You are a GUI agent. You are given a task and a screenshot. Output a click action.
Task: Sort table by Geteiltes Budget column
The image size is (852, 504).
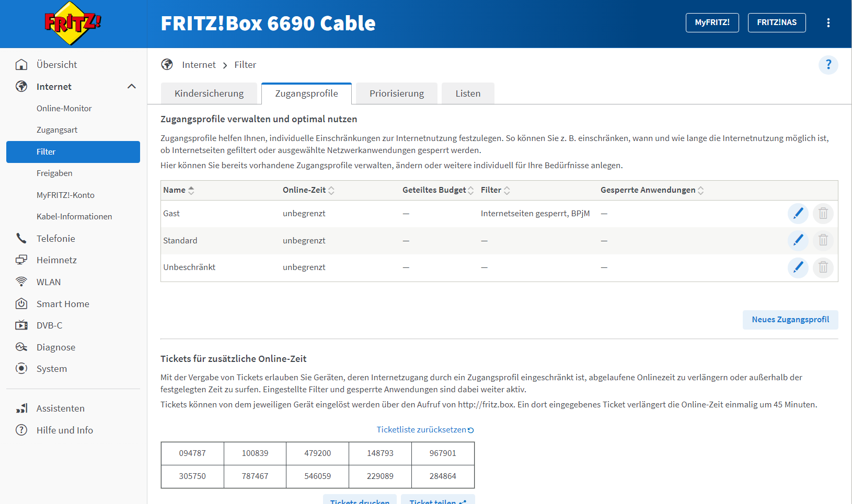(438, 190)
